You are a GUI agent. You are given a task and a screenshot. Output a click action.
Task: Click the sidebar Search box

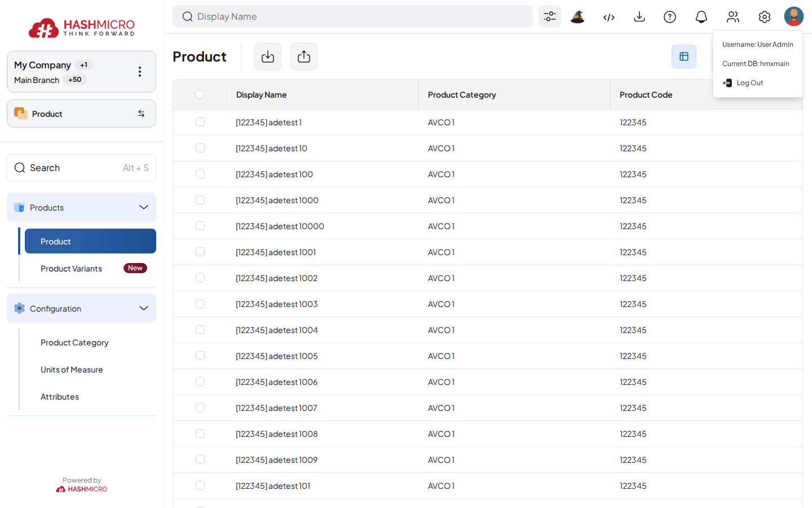(x=81, y=168)
